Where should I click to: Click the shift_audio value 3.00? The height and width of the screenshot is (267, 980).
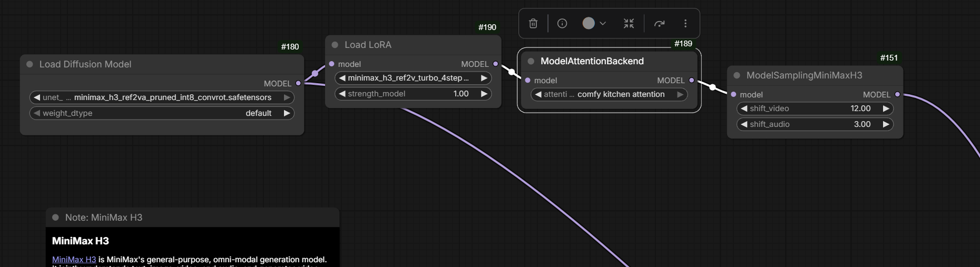click(x=862, y=124)
